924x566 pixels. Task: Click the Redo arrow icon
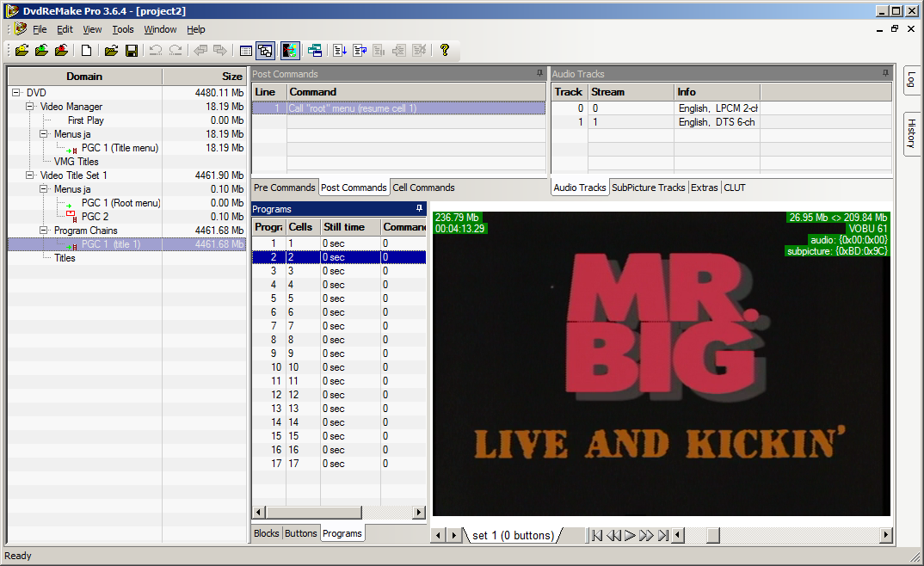click(x=176, y=51)
